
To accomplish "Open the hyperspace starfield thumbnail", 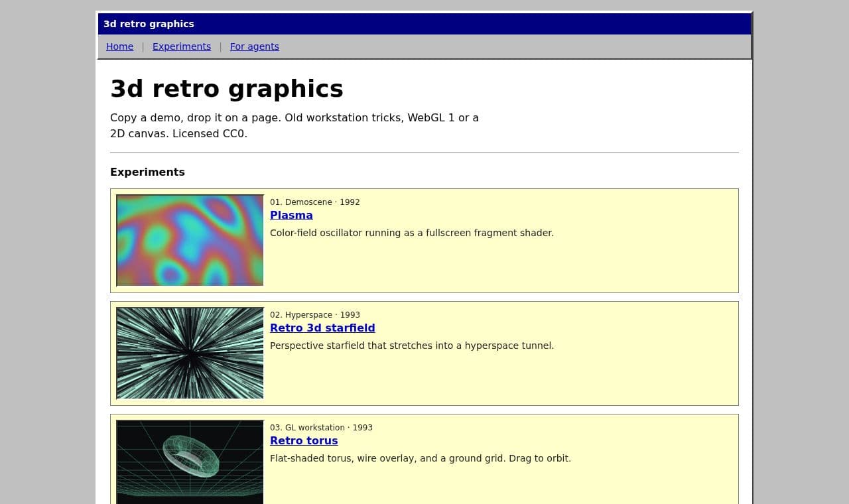I will tap(190, 353).
